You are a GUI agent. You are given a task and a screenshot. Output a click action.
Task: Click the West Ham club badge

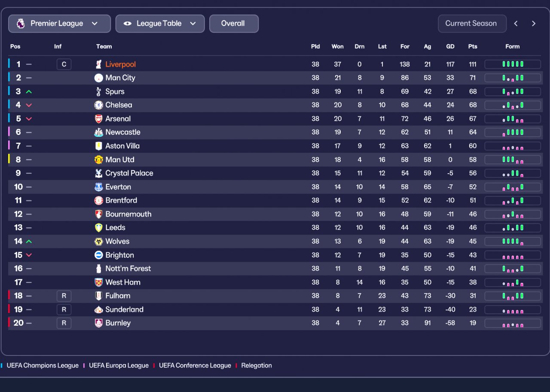[x=99, y=282]
